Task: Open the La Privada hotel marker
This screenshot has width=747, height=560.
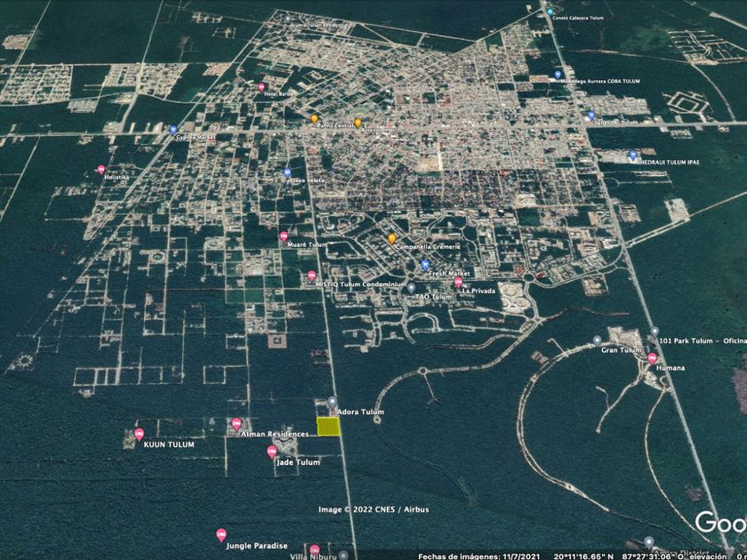Action: 459,283
